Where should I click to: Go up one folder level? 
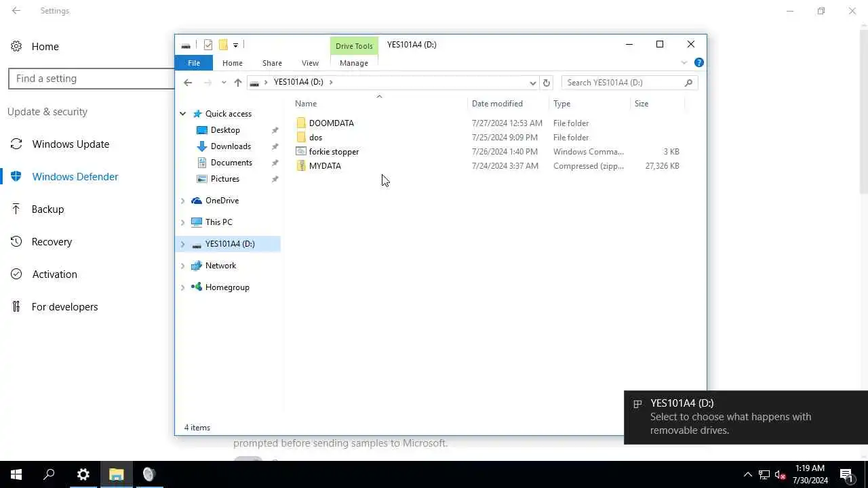click(237, 82)
